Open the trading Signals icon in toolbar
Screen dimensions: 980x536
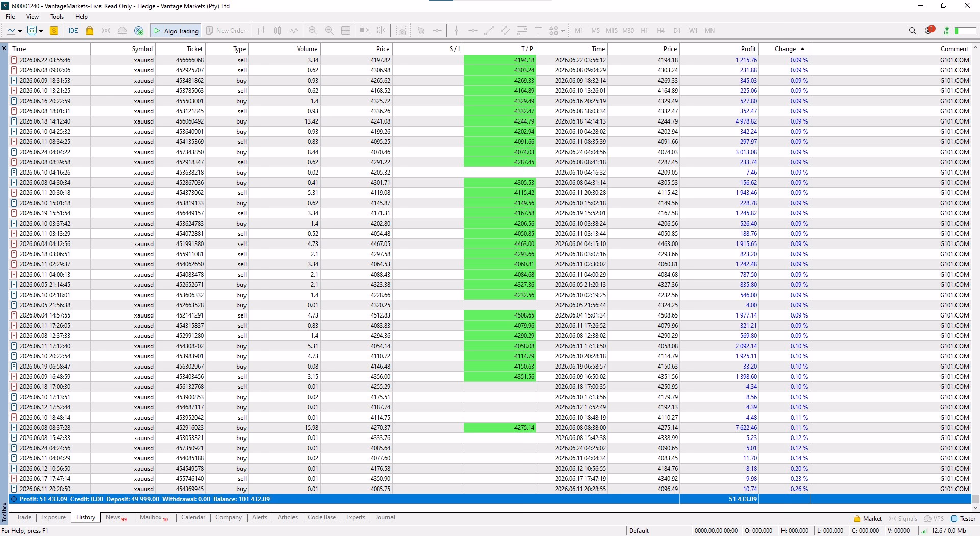coord(106,31)
